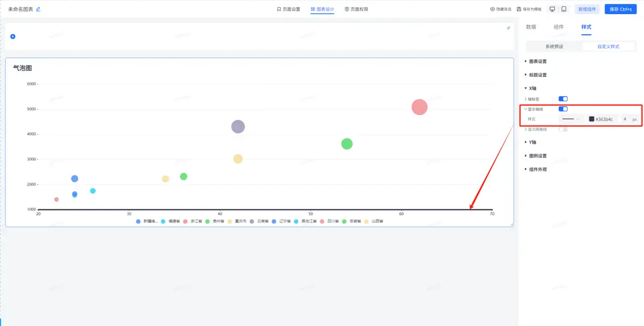Select the 自定义样式 option

[x=608, y=46]
